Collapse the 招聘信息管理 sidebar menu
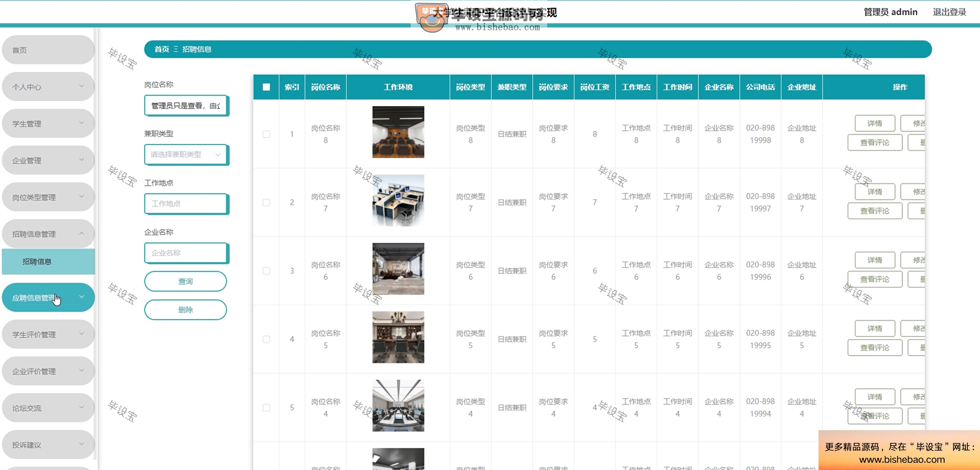The height and width of the screenshot is (470, 980). pyautogui.click(x=48, y=234)
